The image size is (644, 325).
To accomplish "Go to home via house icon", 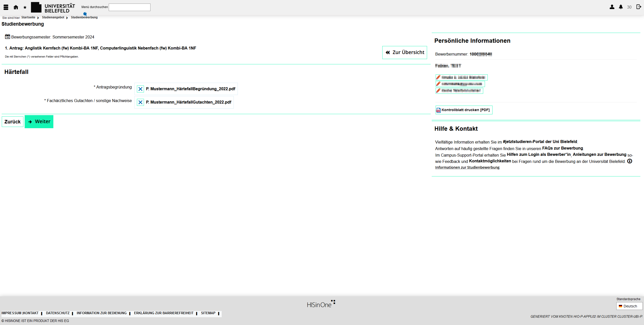I will click(x=16, y=7).
